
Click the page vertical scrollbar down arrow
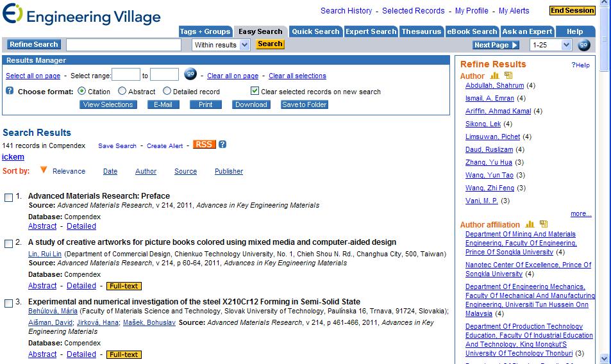click(605, 358)
